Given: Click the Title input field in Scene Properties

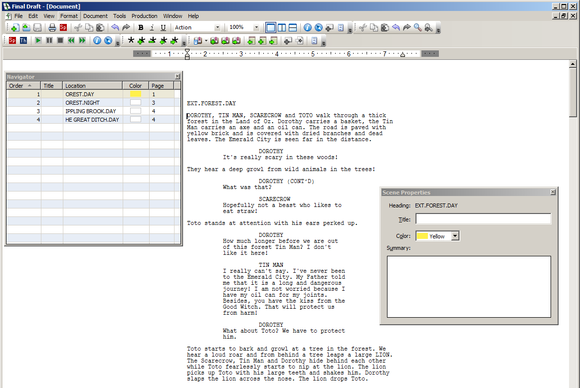Looking at the screenshot, I should [483, 219].
